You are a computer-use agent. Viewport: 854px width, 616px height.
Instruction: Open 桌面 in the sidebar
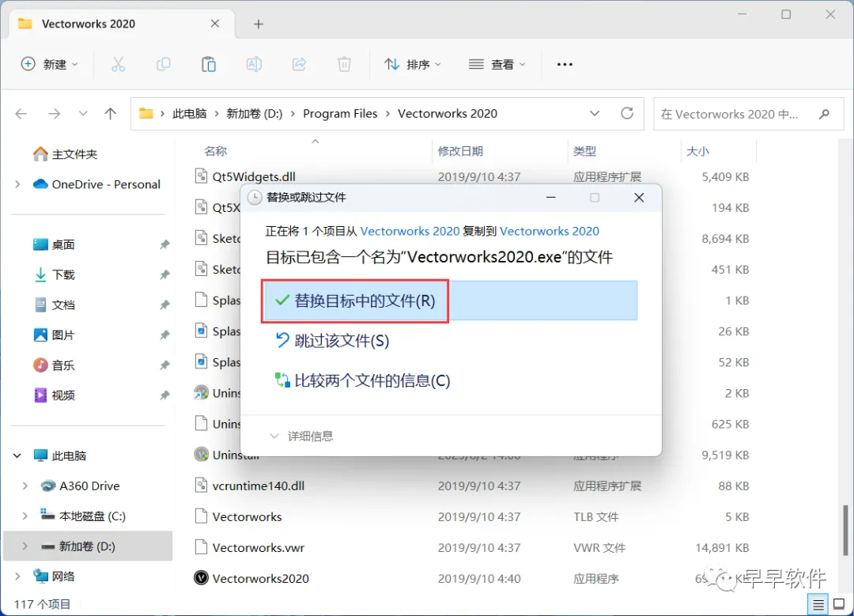pos(55,244)
